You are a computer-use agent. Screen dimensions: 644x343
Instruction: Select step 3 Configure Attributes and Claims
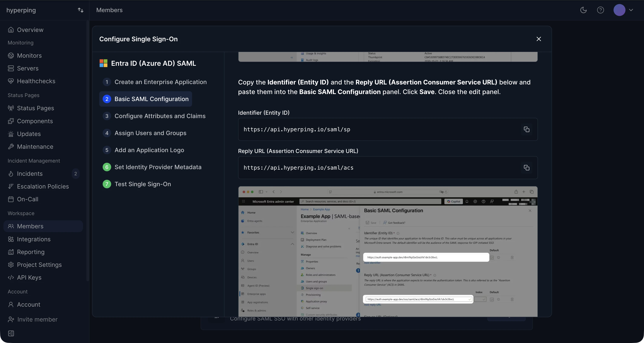click(x=154, y=116)
